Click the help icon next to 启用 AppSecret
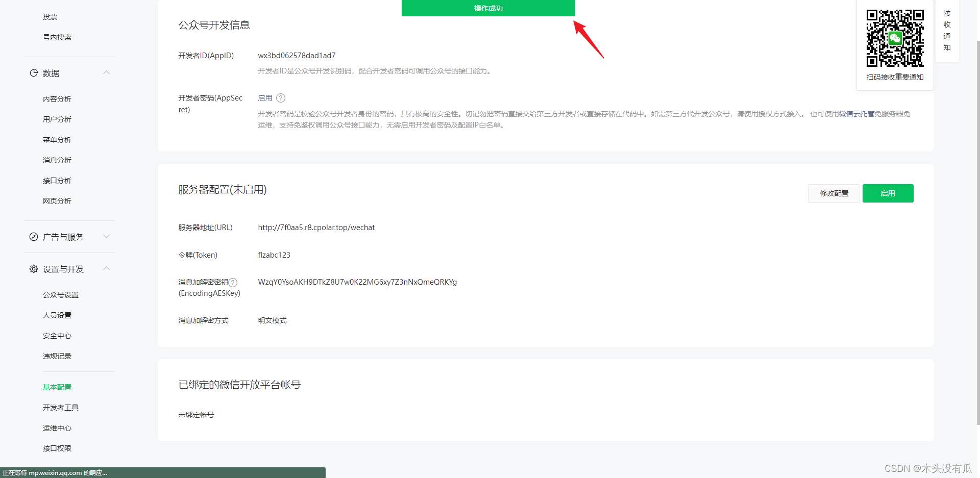 tap(281, 98)
